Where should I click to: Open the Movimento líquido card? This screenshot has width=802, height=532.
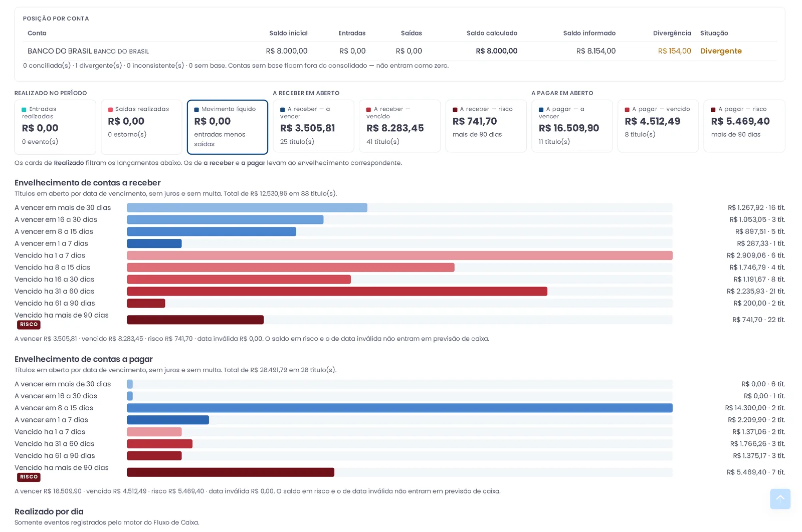click(228, 127)
